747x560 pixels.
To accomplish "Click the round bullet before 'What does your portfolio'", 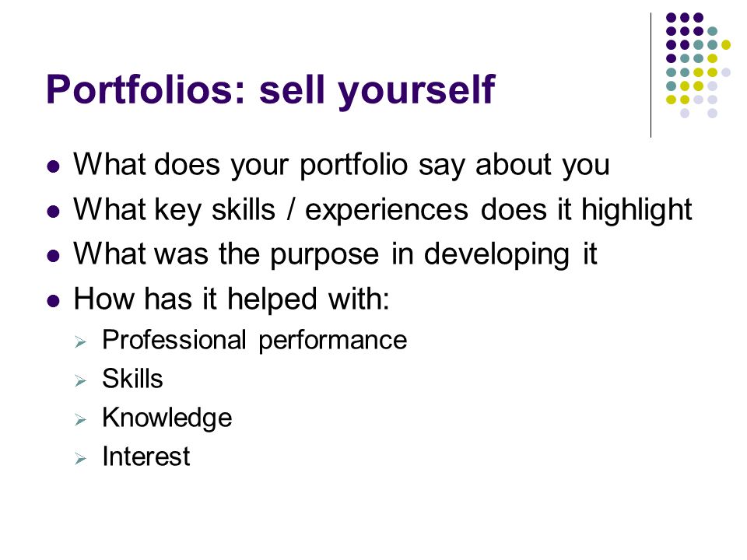I will point(54,166).
